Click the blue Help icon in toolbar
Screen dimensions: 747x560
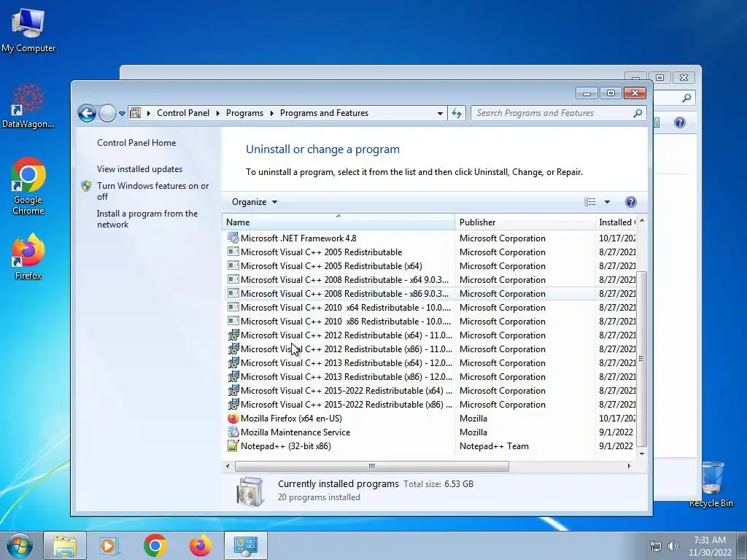631,202
